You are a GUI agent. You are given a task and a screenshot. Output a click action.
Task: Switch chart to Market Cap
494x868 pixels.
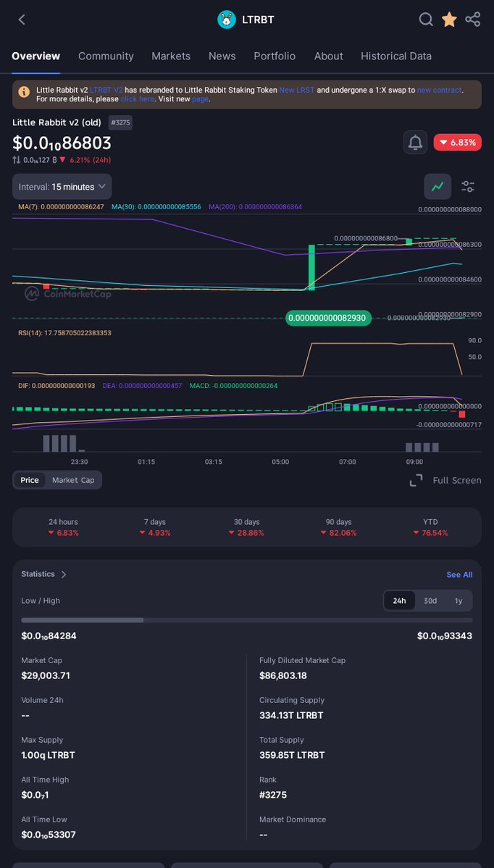point(73,480)
